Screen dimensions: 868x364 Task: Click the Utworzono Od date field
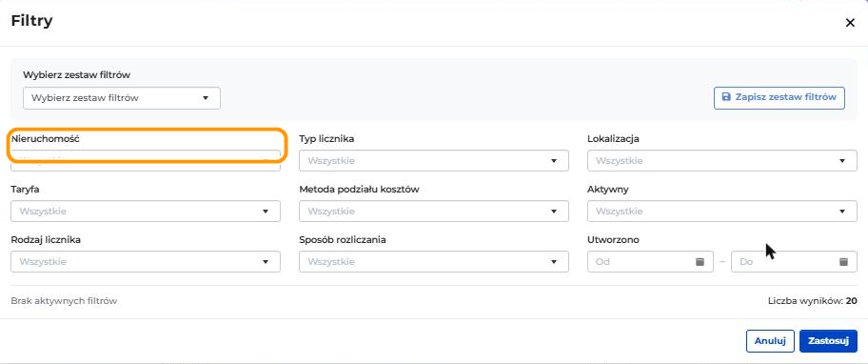pos(650,261)
